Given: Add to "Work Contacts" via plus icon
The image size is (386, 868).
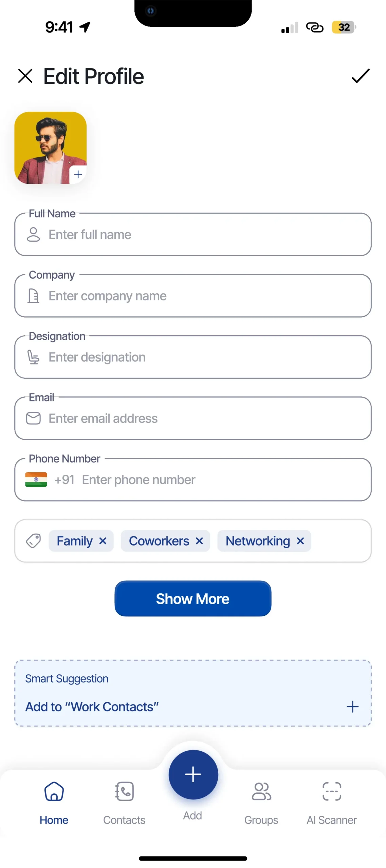Looking at the screenshot, I should tap(352, 707).
